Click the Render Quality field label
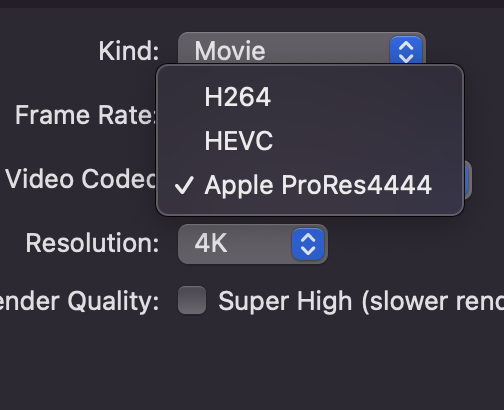The height and width of the screenshot is (410, 504). click(79, 302)
